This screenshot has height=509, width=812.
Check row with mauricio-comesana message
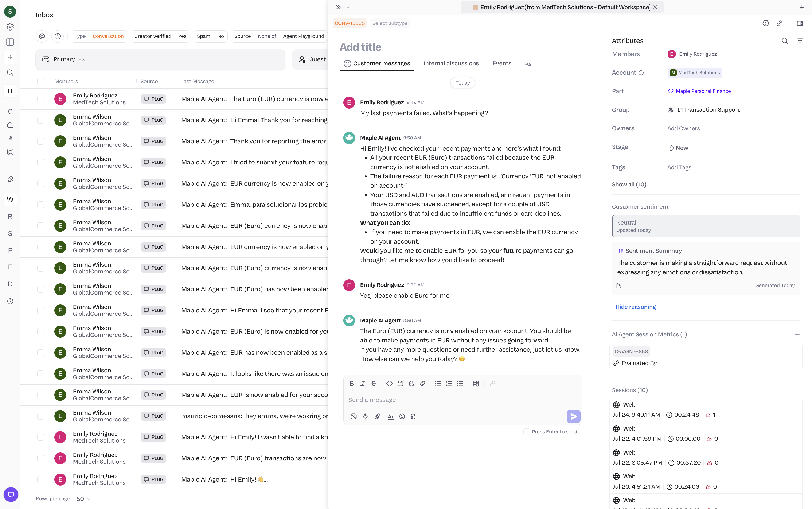coord(41,416)
